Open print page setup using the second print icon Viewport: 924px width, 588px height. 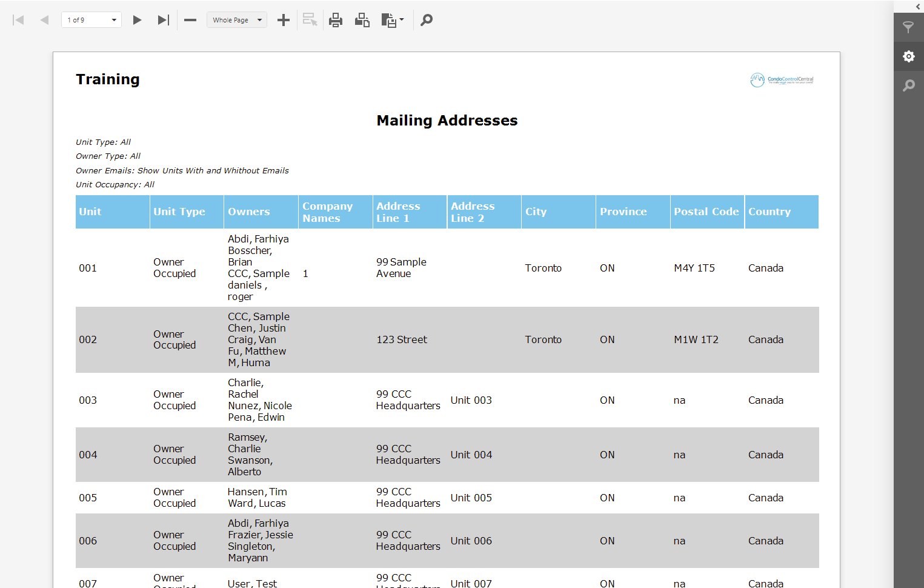click(x=362, y=20)
